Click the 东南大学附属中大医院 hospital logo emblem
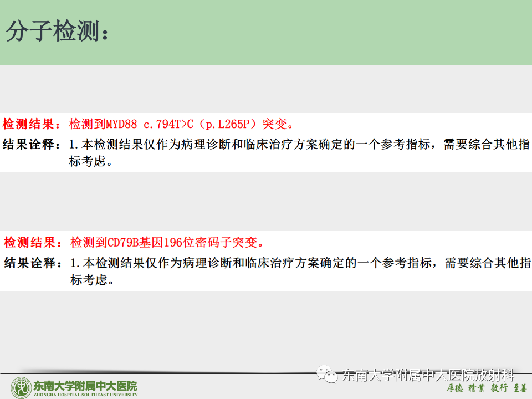This screenshot has width=532, height=399. click(x=21, y=388)
